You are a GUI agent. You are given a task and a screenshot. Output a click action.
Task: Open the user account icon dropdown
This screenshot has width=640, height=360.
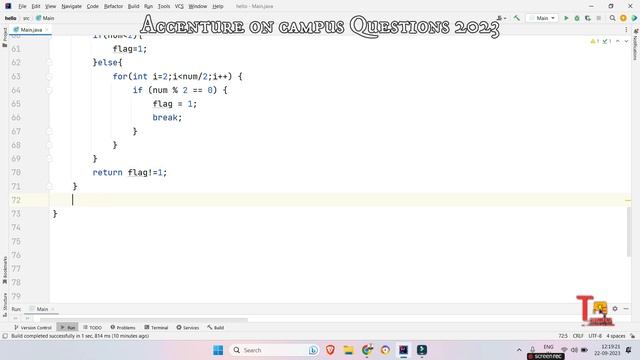click(x=501, y=18)
